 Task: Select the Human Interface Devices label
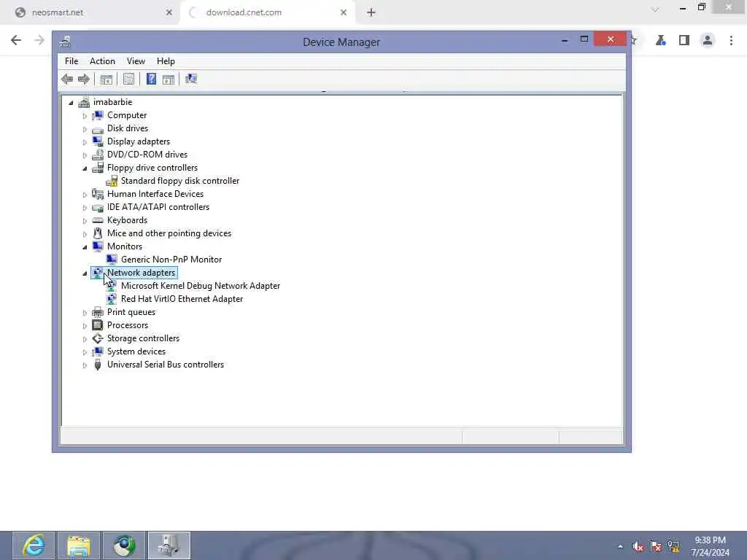coord(155,194)
